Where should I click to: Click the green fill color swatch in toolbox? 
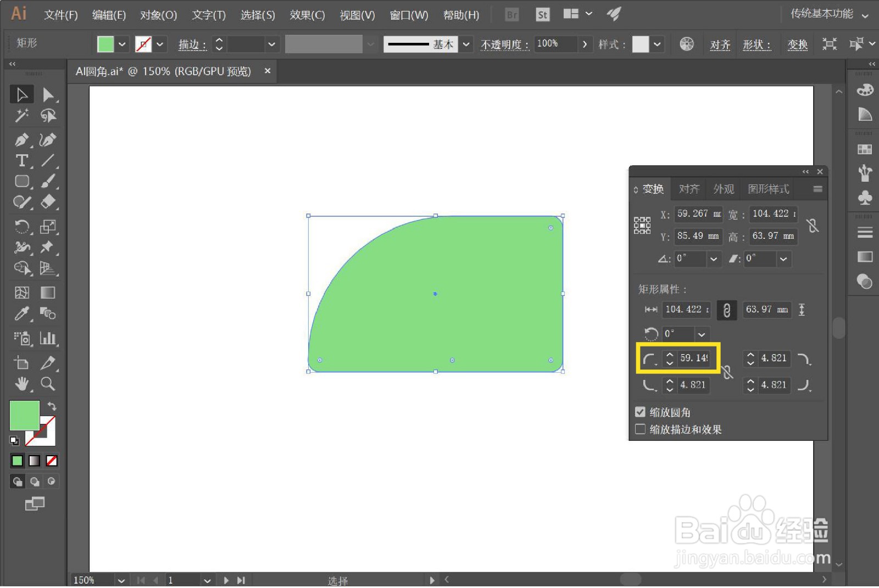pos(25,415)
